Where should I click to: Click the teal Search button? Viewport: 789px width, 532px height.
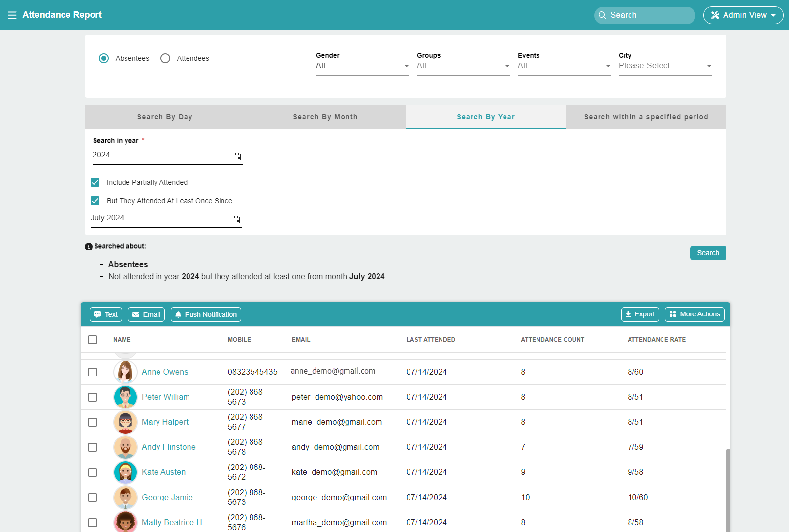click(x=708, y=253)
